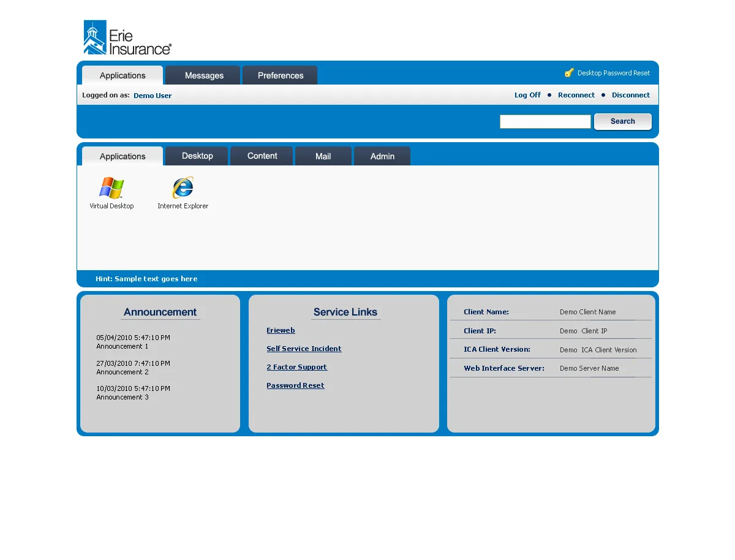This screenshot has height=560, width=735.
Task: Switch to the Desktop tab
Action: point(197,156)
